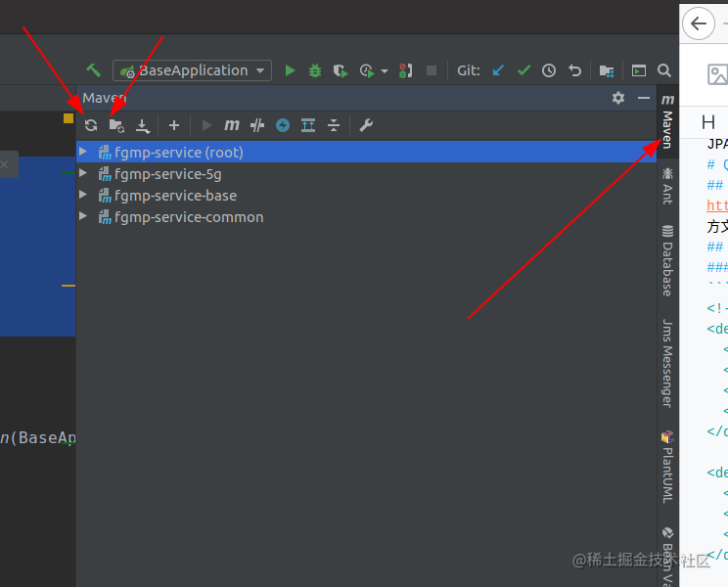Image resolution: width=728 pixels, height=587 pixels.
Task: Show dependencies diagram icon in Maven toolbar
Action: point(308,125)
